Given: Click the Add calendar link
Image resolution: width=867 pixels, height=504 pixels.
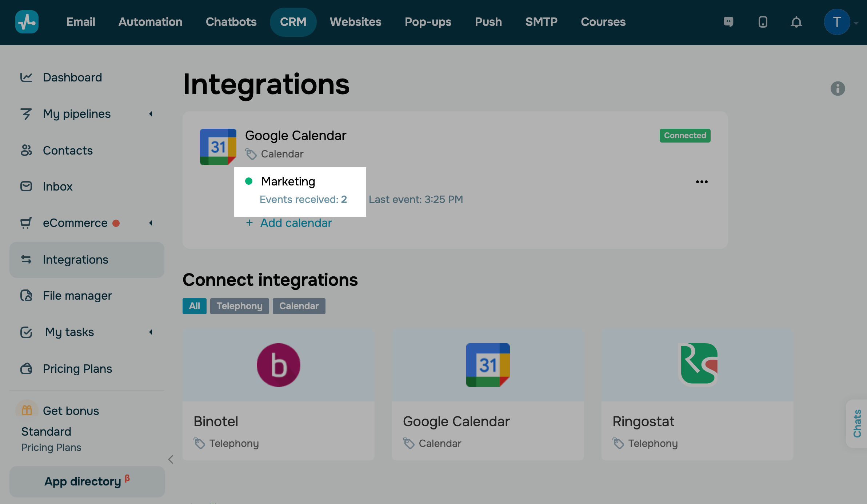Looking at the screenshot, I should 296,223.
